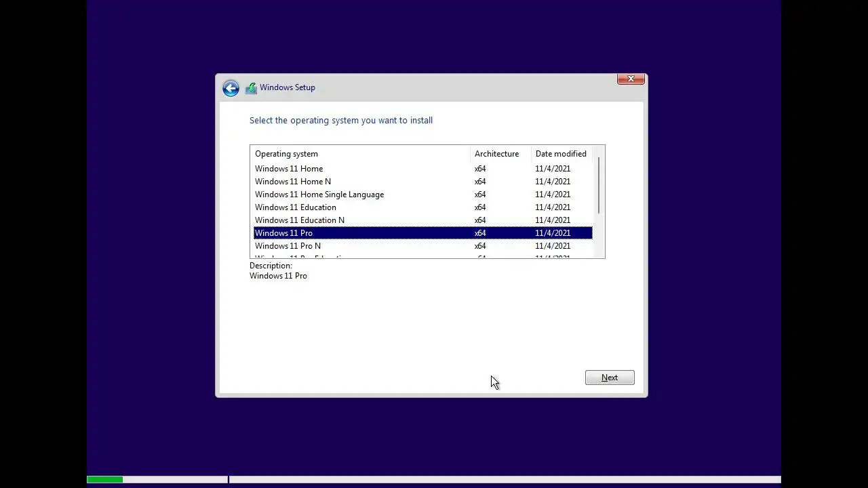Close the Windows Setup dialog
This screenshot has width=868, height=488.
(x=631, y=79)
